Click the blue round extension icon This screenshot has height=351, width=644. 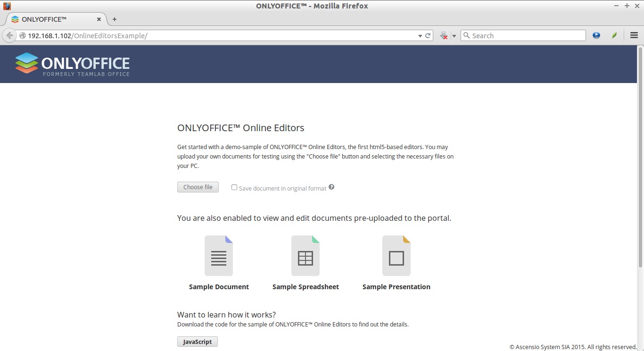pyautogui.click(x=596, y=35)
